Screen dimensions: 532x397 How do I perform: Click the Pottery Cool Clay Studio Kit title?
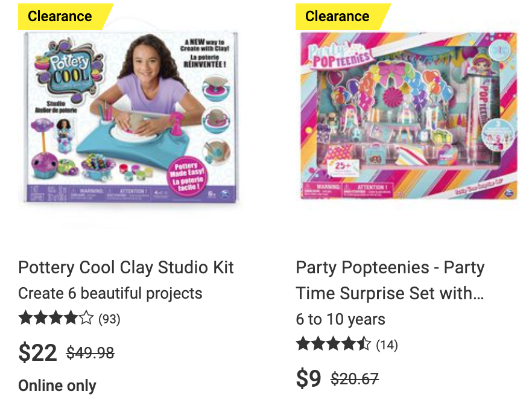coord(126,267)
